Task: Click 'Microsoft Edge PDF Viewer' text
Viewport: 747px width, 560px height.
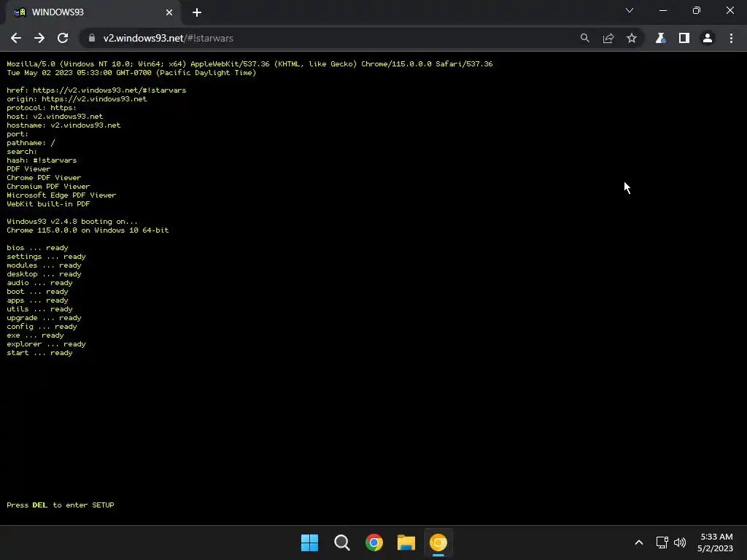Action: 61,195
